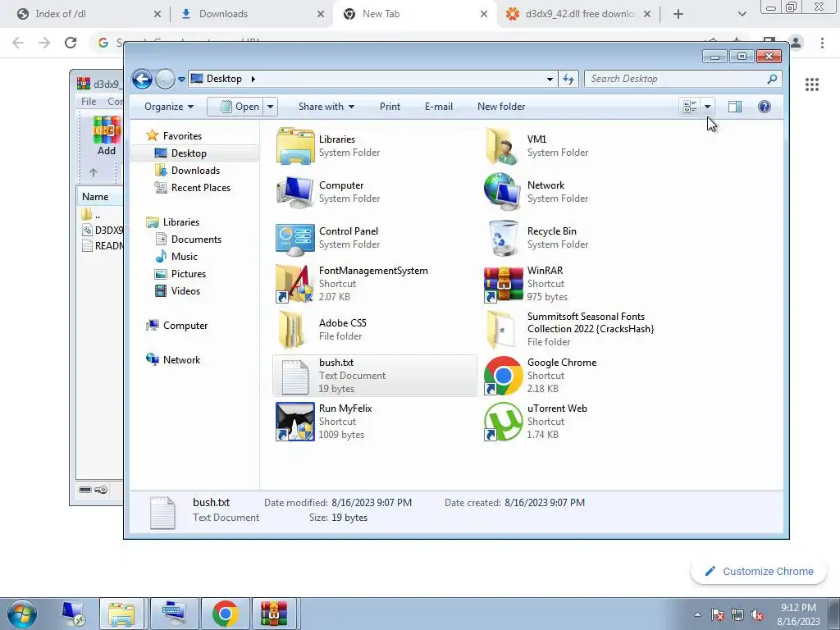Select the Google Chrome shortcut icon in list

tap(503, 376)
